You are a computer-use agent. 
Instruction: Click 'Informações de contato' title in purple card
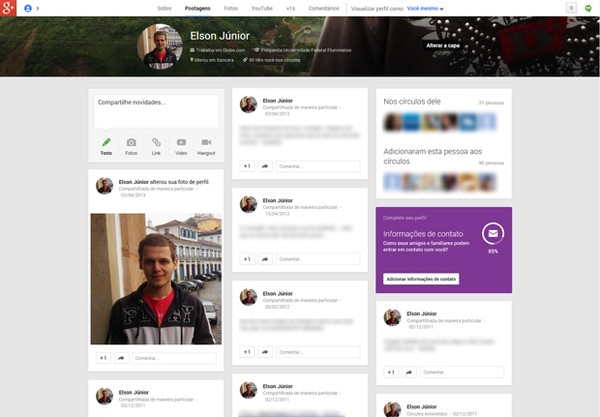423,234
